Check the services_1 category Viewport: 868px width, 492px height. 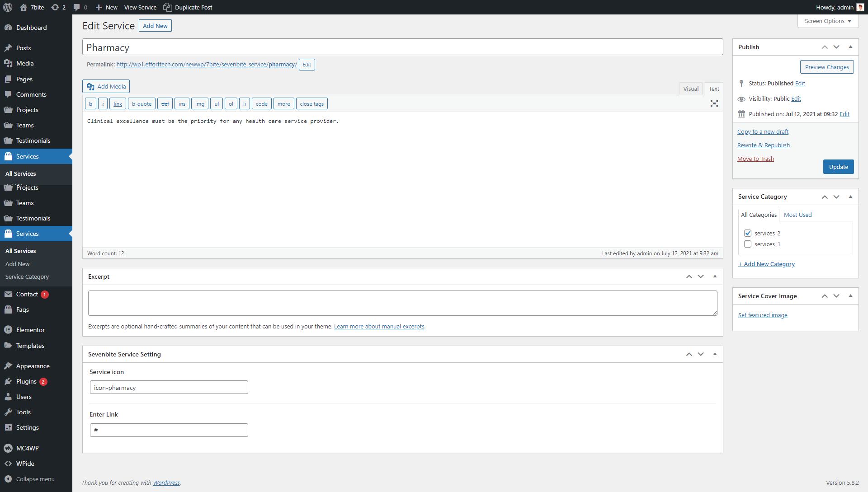click(748, 244)
